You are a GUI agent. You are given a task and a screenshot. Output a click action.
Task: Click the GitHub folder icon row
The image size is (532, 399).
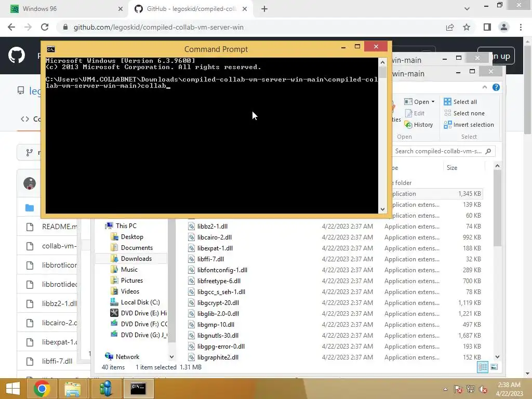tap(30, 208)
